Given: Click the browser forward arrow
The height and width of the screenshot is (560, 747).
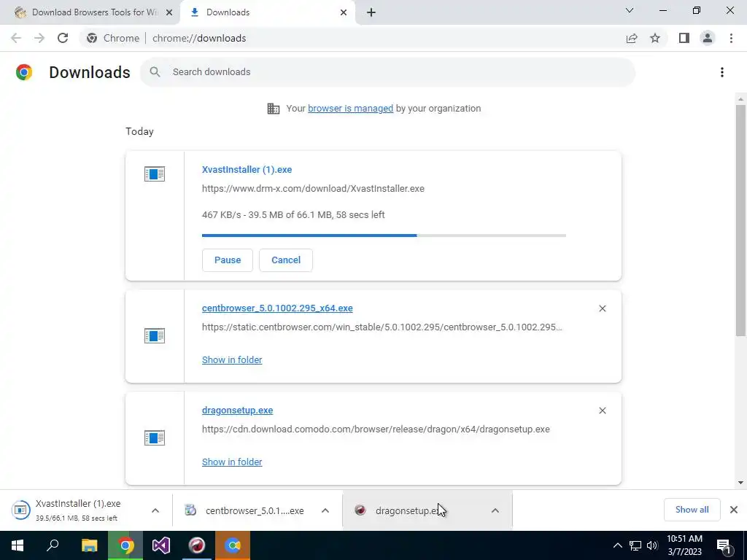Looking at the screenshot, I should coord(39,38).
